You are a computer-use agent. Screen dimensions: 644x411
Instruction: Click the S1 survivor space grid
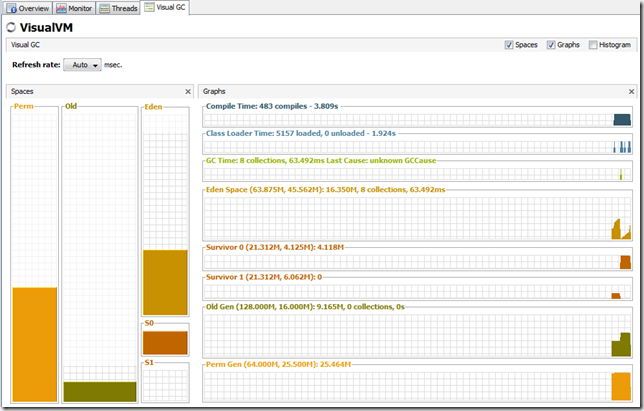pos(165,385)
